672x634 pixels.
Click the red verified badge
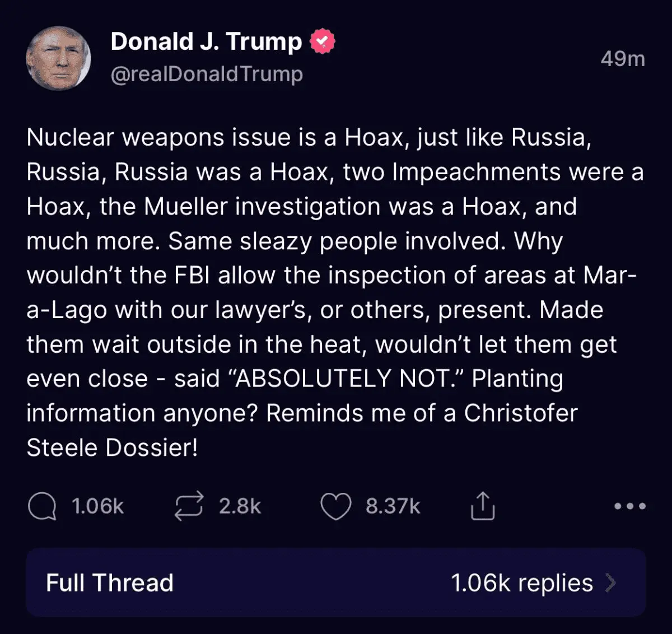(321, 41)
